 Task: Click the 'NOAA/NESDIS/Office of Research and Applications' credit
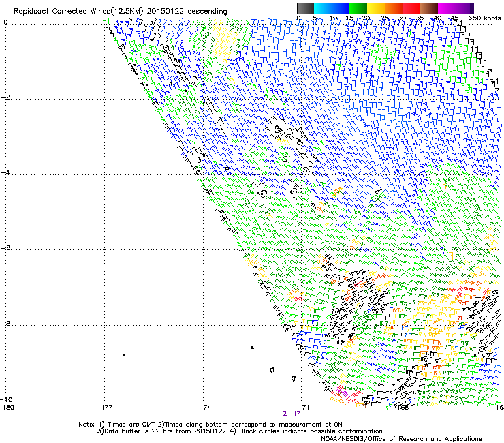401,439
